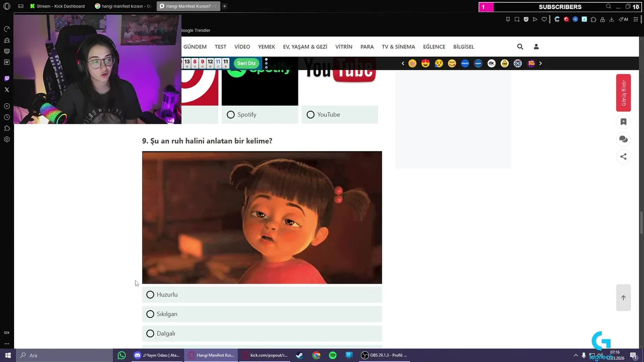The width and height of the screenshot is (644, 362).
Task: Open the VİTRİN link
Action: tap(344, 47)
